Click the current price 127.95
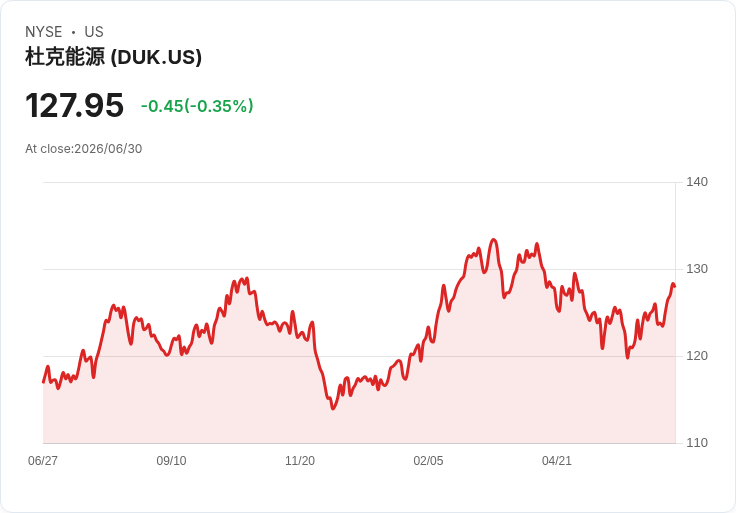The height and width of the screenshot is (513, 736). coord(74,105)
